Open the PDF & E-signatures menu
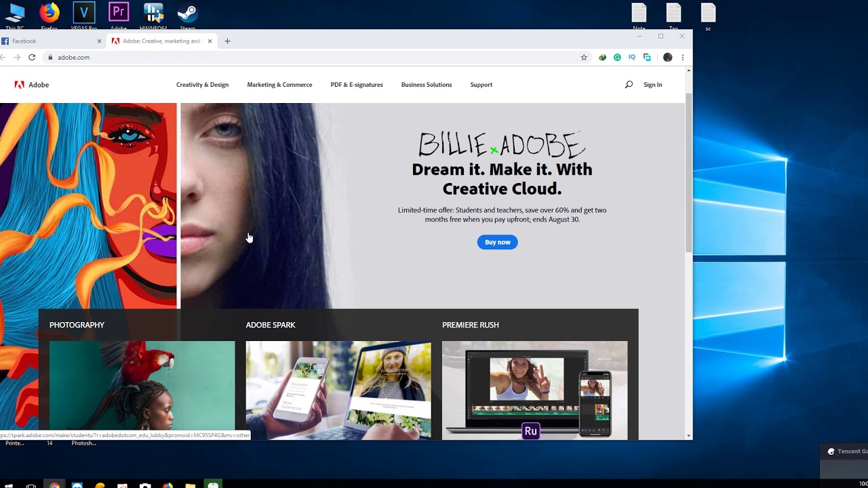868x488 pixels. pyautogui.click(x=357, y=85)
